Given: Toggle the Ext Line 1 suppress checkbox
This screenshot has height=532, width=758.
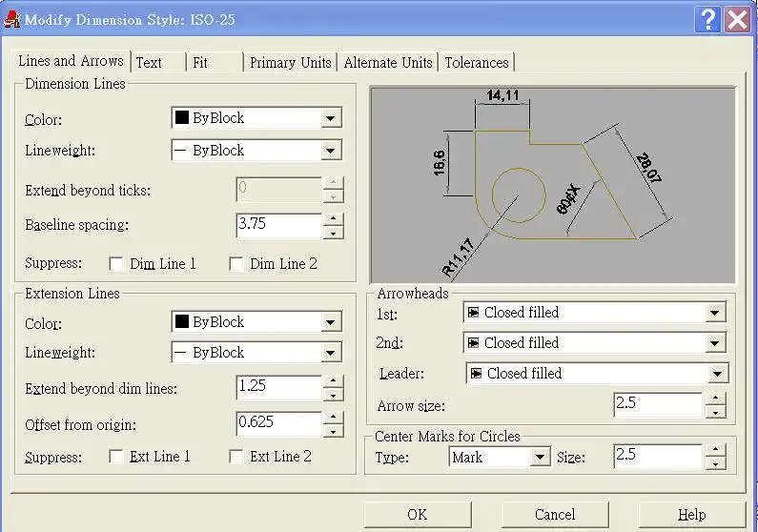Looking at the screenshot, I should (x=116, y=457).
